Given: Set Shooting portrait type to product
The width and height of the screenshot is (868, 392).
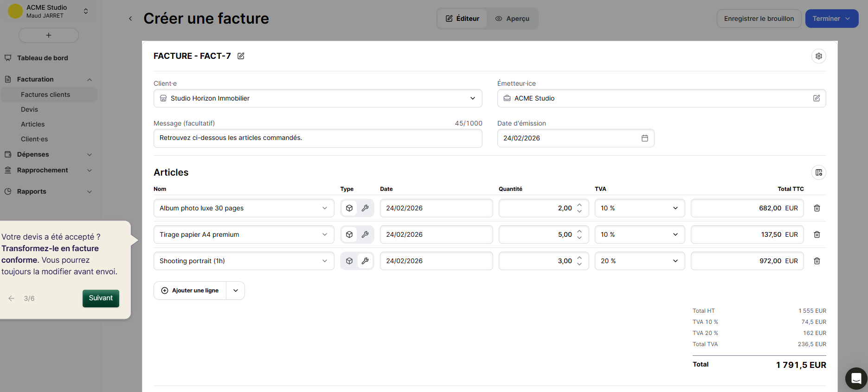Looking at the screenshot, I should pos(349,261).
